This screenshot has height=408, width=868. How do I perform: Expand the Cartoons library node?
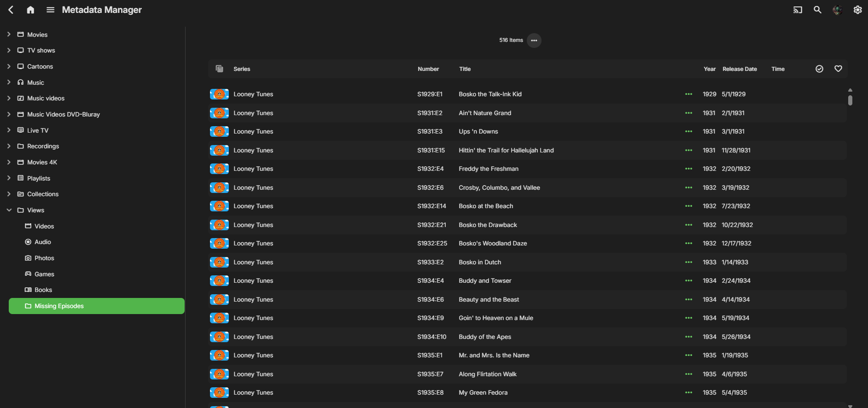pos(9,66)
